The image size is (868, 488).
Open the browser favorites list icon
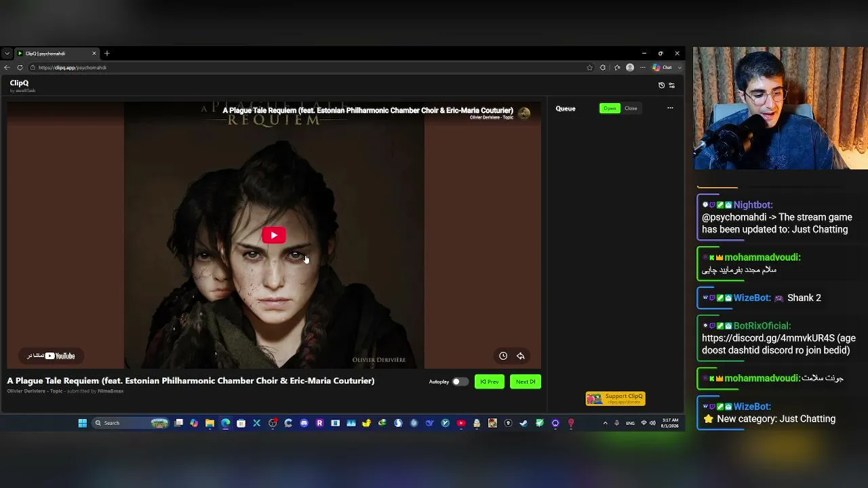(x=617, y=68)
